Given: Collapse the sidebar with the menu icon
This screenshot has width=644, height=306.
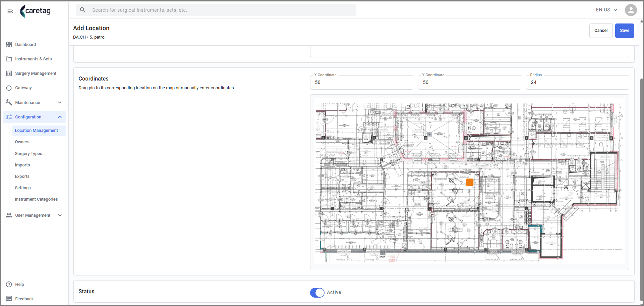Looking at the screenshot, I should (x=10, y=11).
